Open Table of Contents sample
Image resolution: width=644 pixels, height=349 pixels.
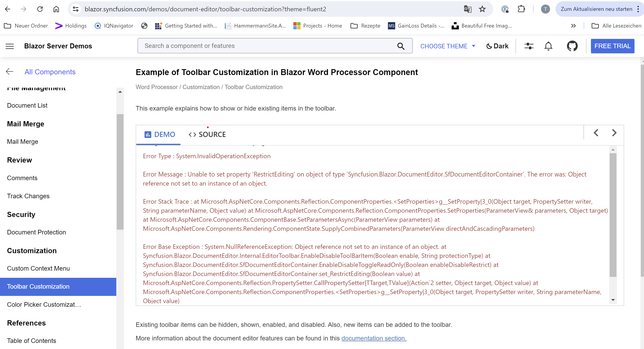point(32,341)
